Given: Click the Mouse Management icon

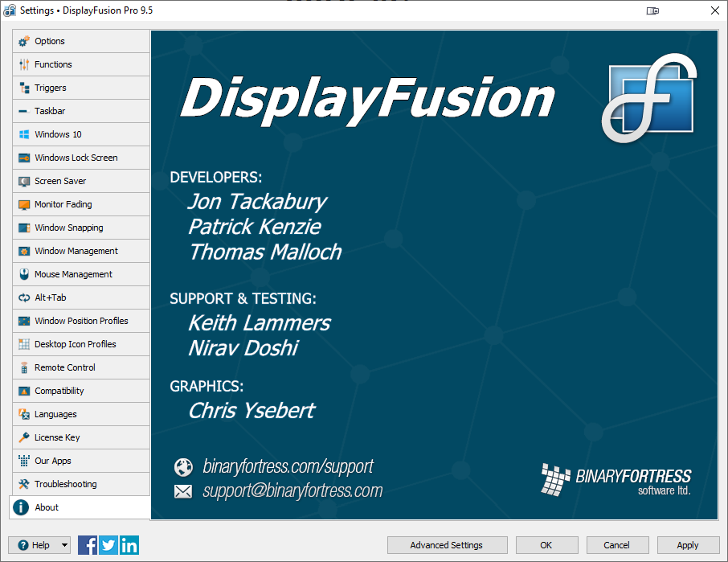Looking at the screenshot, I should [x=22, y=274].
